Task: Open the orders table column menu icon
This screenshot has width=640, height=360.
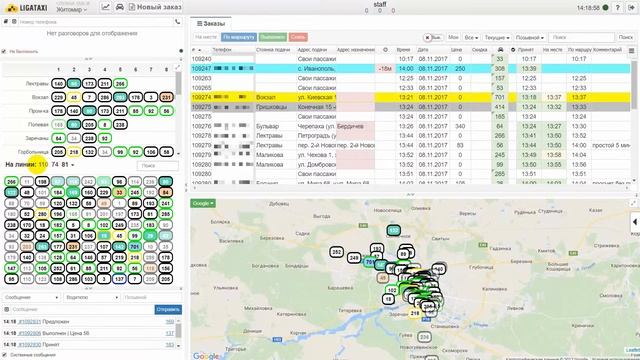Action: click(x=631, y=51)
